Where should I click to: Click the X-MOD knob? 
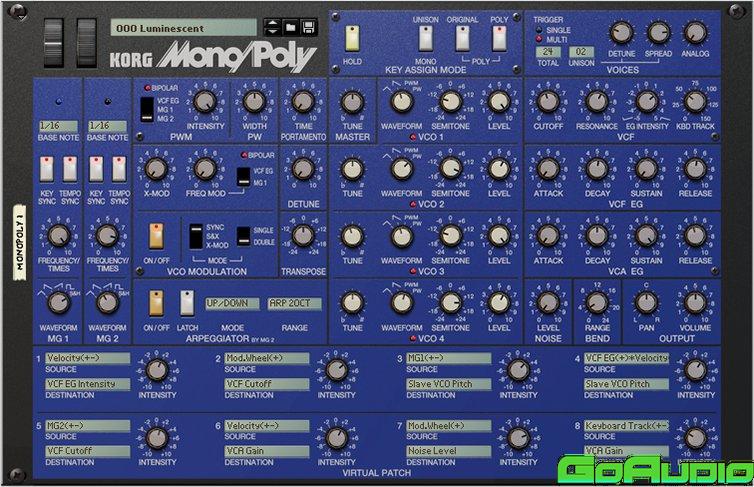coord(156,169)
